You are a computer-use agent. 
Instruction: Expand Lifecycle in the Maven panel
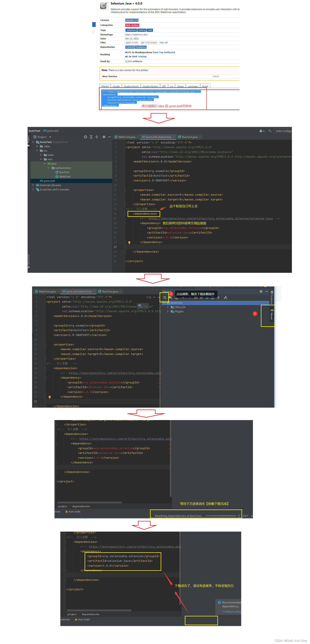168,307
